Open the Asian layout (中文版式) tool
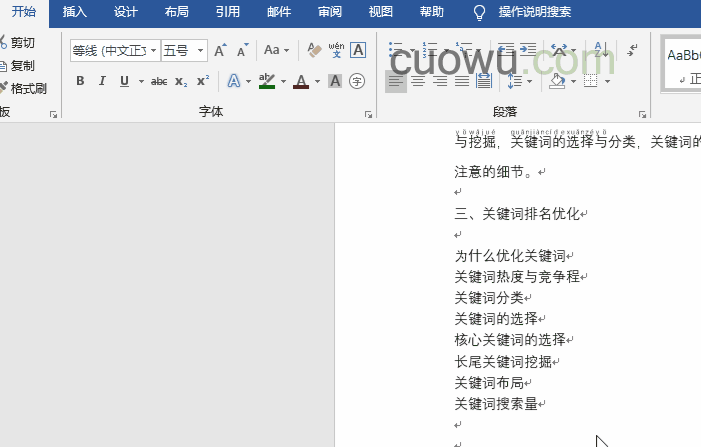 pyautogui.click(x=559, y=50)
